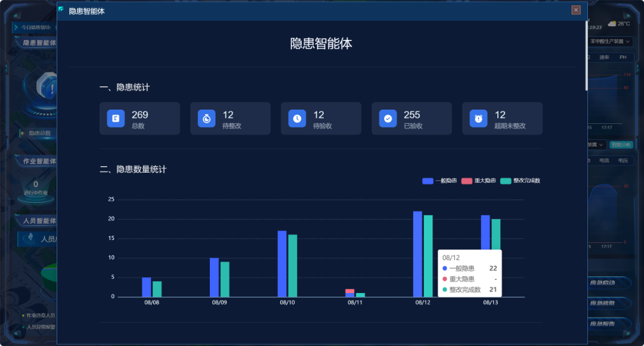Toggle the 一般隐患 legend series
This screenshot has width=644, height=346.
point(439,181)
